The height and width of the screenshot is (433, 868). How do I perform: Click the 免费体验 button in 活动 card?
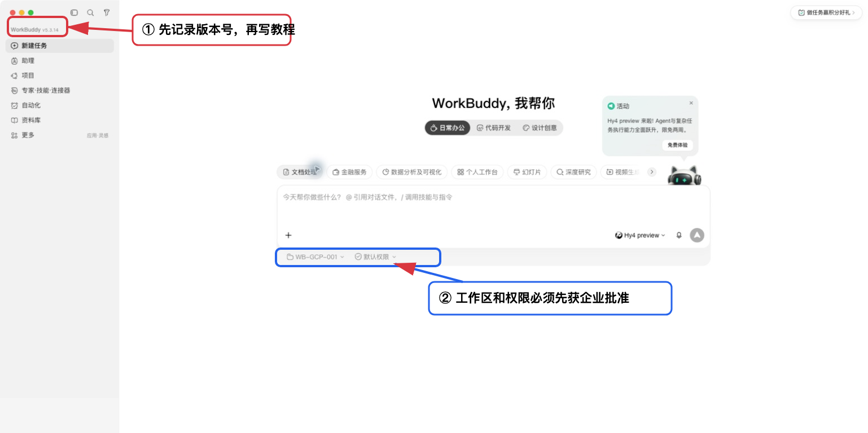(677, 145)
